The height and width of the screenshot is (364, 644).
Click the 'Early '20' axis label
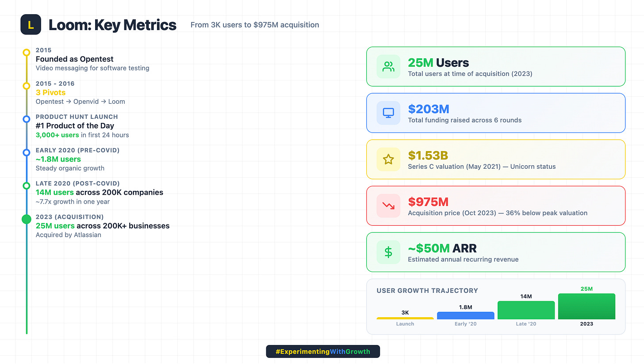click(x=466, y=324)
